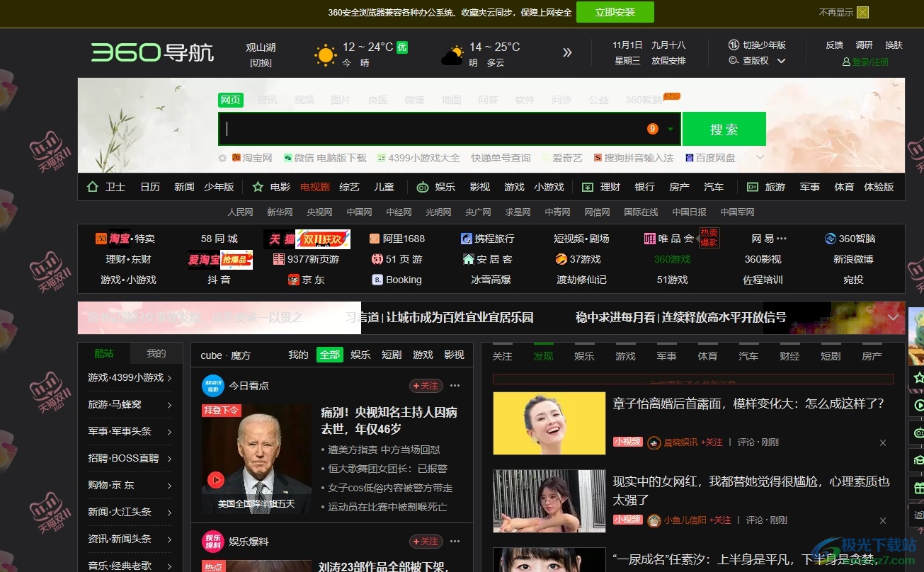Switch location via [切换] under 观山湖
924x572 pixels.
(261, 63)
